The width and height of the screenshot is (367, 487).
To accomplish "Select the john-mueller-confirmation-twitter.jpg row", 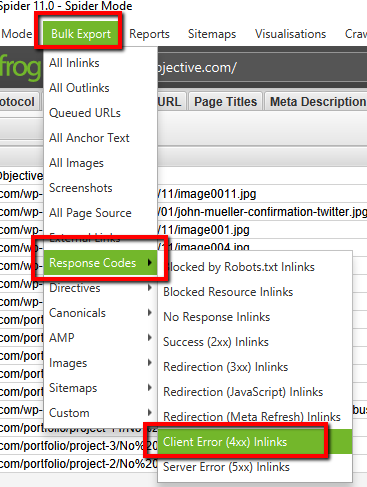I will 262,212.
